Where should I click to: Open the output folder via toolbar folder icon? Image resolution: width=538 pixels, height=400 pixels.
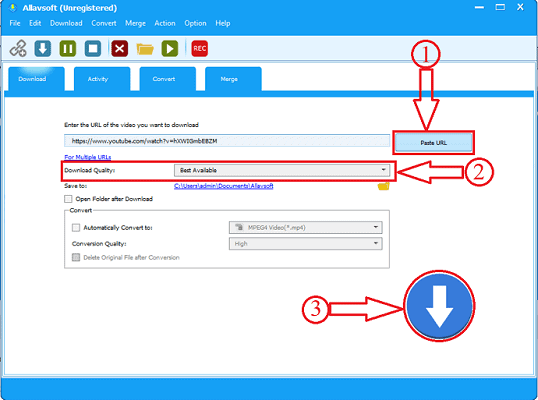coord(145,49)
